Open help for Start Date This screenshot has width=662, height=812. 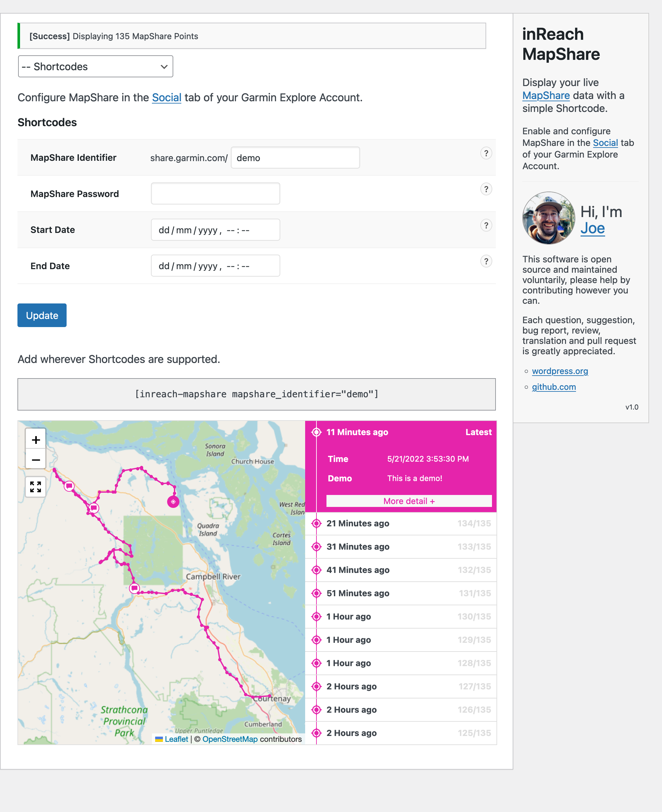486,225
